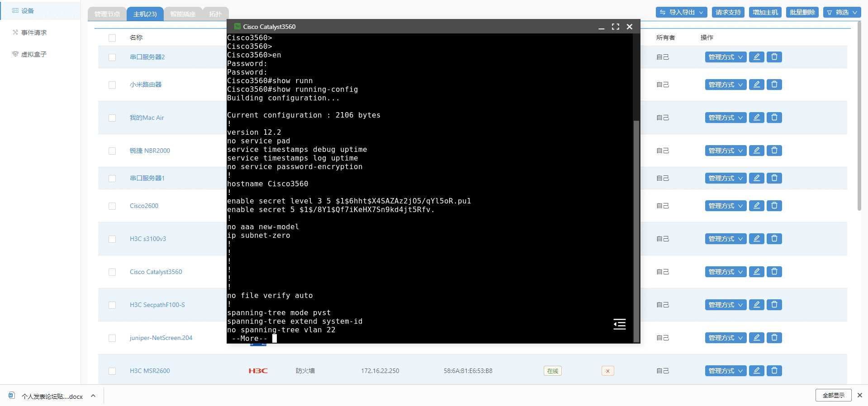Delete the H3C SecpathF100-S host entry
The height and width of the screenshot is (406, 868).
[x=774, y=305]
